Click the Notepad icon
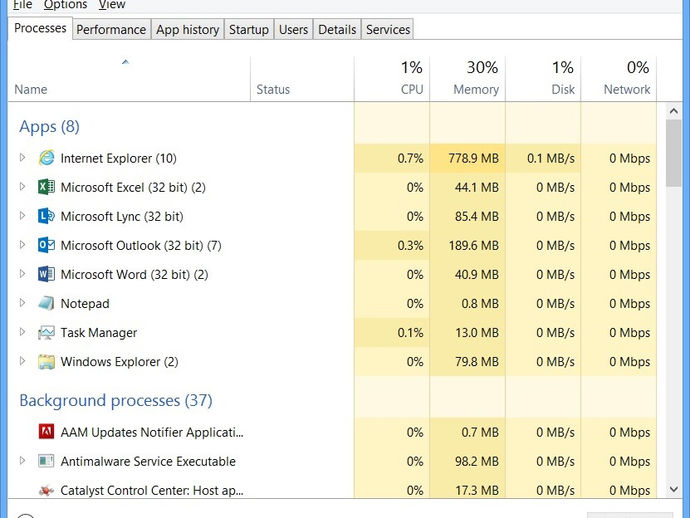The height and width of the screenshot is (518, 690). tap(46, 303)
